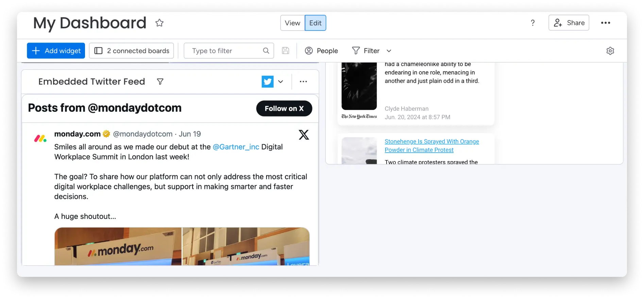The width and height of the screenshot is (644, 299).
Task: Open the left monday.com booth photo
Action: [x=118, y=247]
